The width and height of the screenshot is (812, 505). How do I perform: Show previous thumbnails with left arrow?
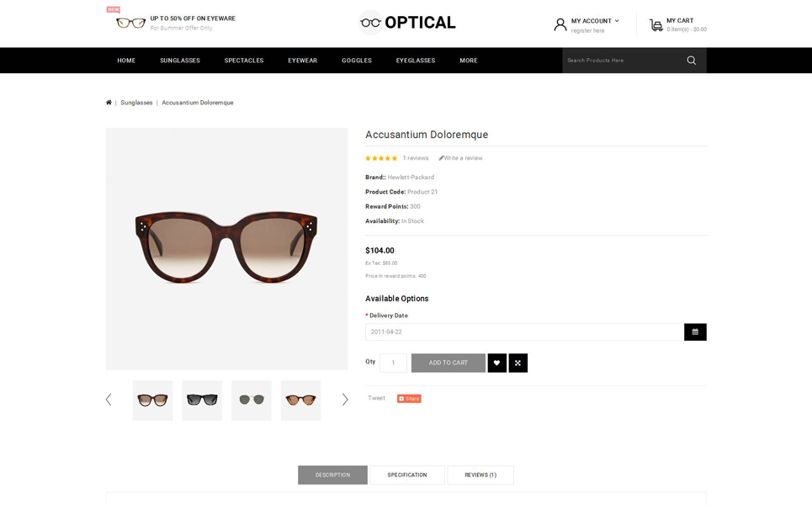[109, 399]
